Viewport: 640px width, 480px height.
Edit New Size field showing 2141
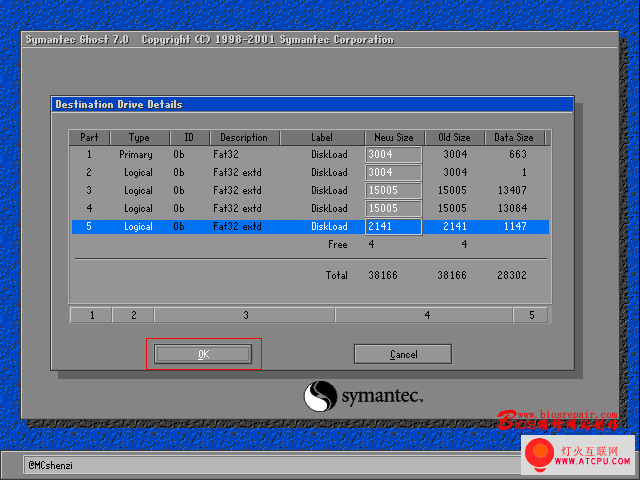[393, 227]
